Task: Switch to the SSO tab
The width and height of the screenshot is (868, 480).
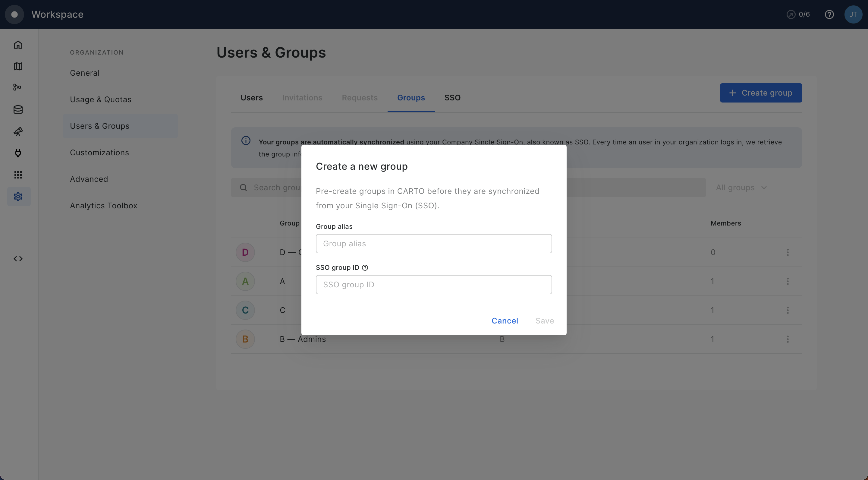Action: click(452, 98)
